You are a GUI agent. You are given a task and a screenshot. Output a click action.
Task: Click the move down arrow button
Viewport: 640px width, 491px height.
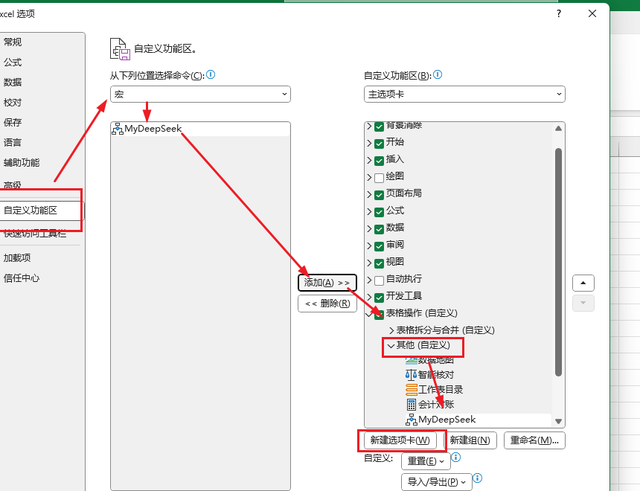pos(583,303)
